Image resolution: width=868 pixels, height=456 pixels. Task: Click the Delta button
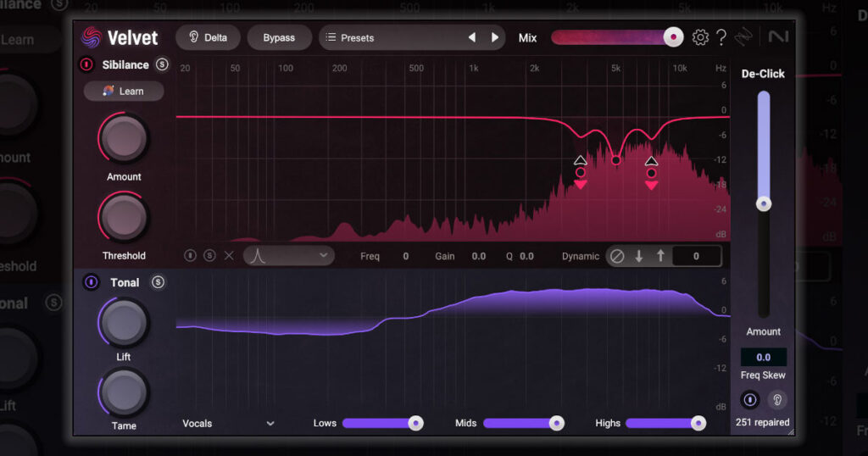[208, 38]
